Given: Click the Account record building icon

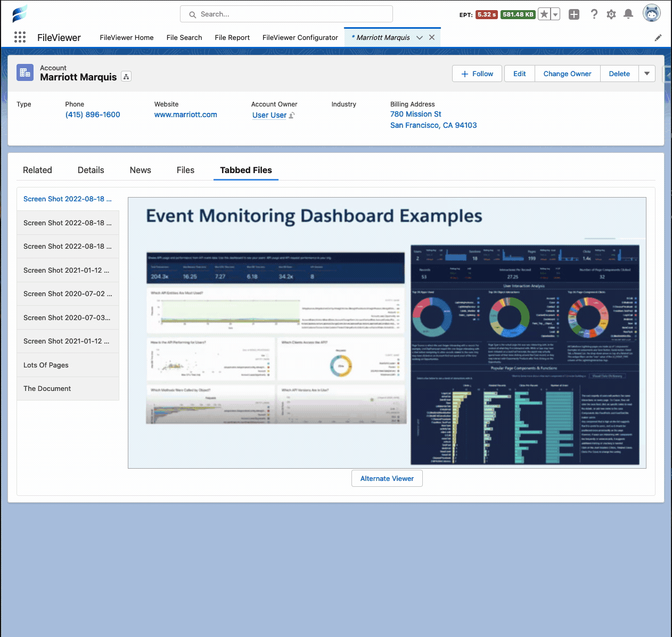Looking at the screenshot, I should (25, 72).
